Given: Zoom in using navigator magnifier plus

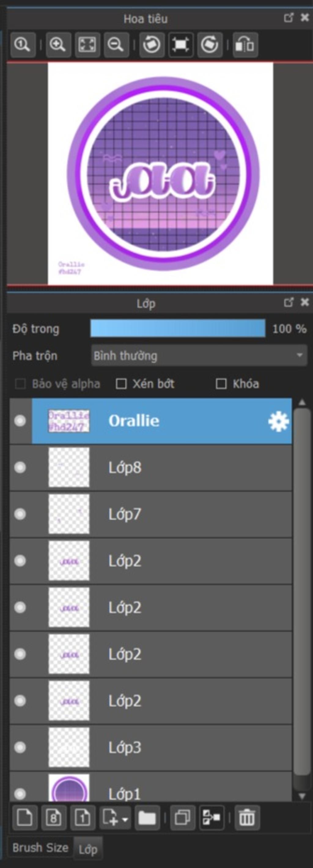Looking at the screenshot, I should [58, 45].
